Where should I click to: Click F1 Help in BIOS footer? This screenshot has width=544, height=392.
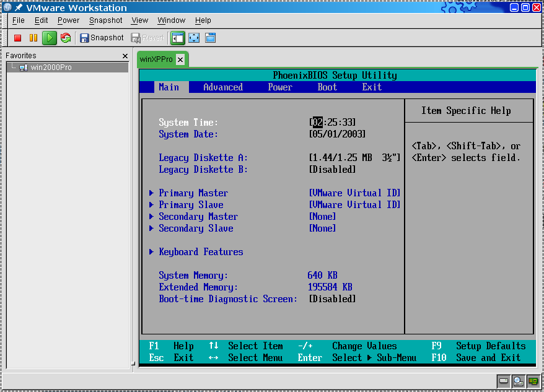click(x=172, y=346)
